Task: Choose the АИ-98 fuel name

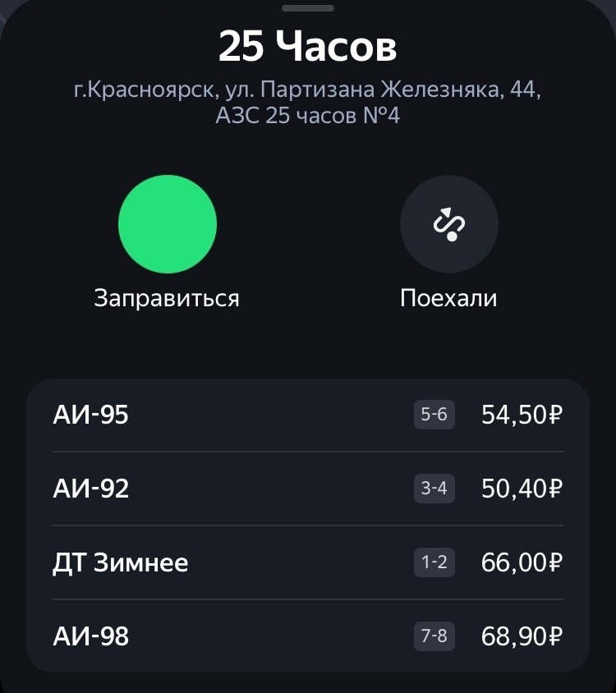Action: [90, 636]
